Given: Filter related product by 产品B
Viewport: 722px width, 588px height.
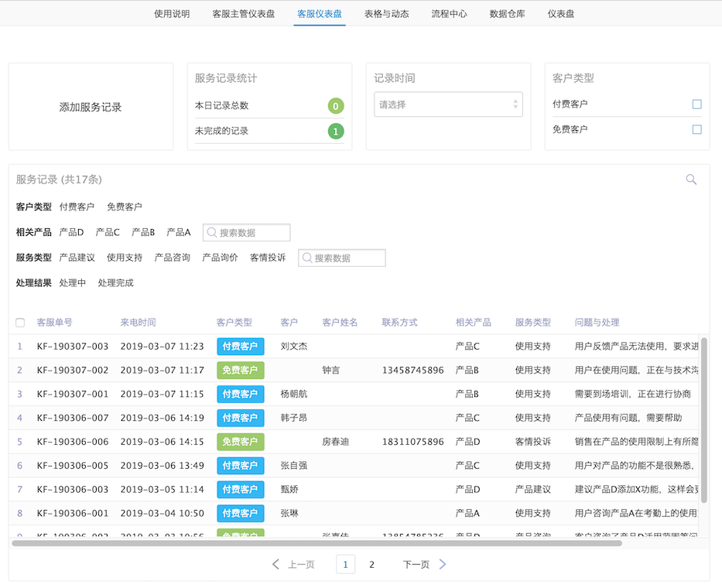Looking at the screenshot, I should pyautogui.click(x=143, y=232).
